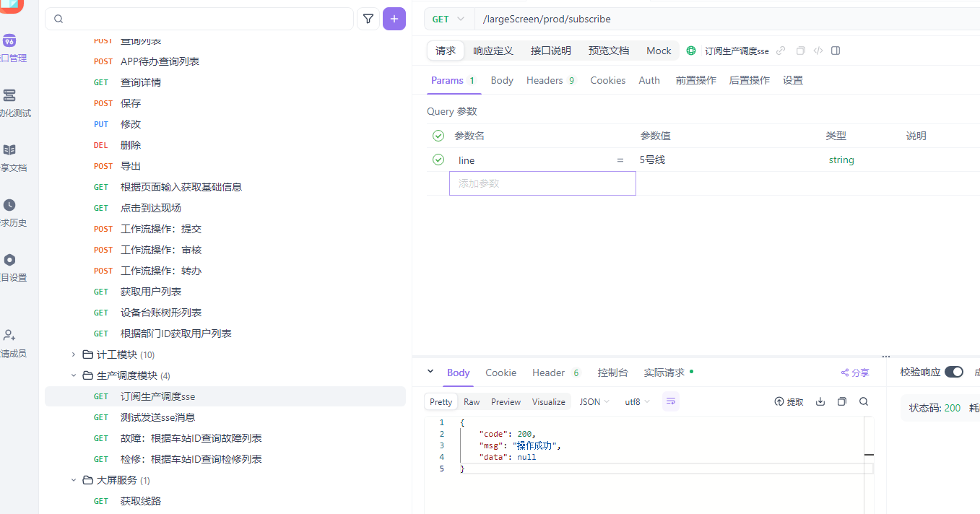Click the 添加参数 input field
The width and height of the screenshot is (980, 514).
point(542,183)
